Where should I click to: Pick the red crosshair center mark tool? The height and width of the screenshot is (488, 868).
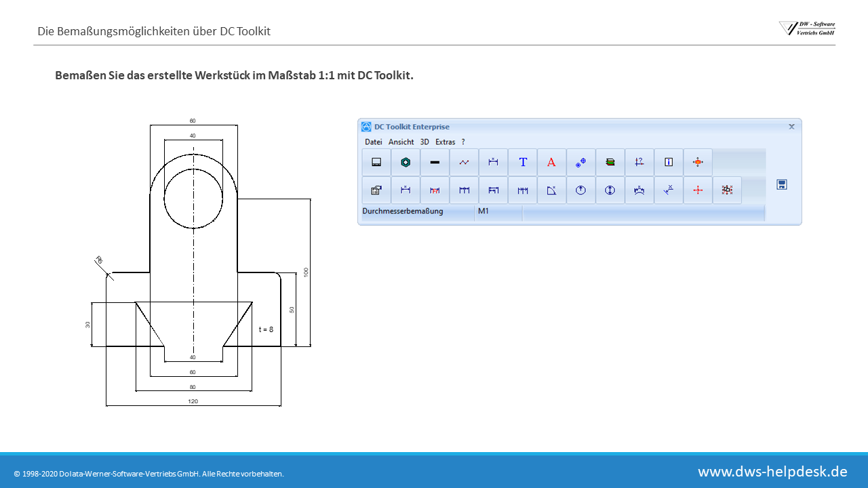click(698, 190)
